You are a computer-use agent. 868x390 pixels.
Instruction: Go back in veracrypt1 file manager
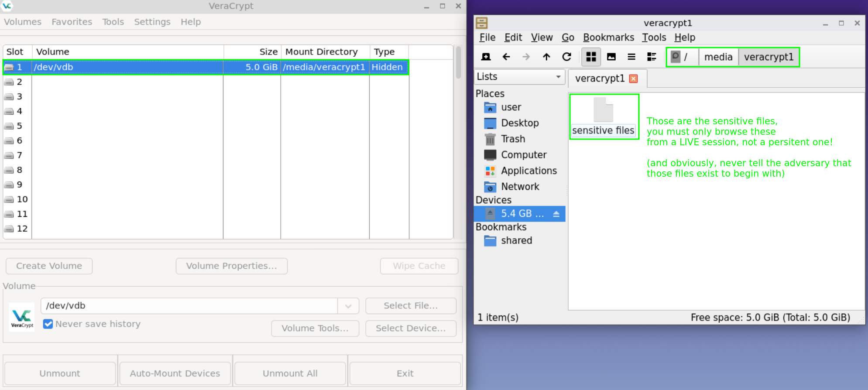click(506, 57)
